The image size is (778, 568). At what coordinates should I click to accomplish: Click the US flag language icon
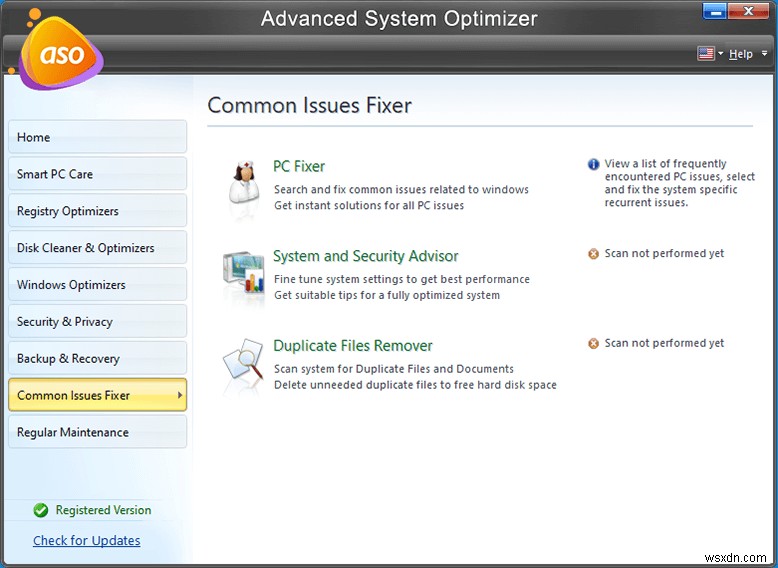[704, 53]
